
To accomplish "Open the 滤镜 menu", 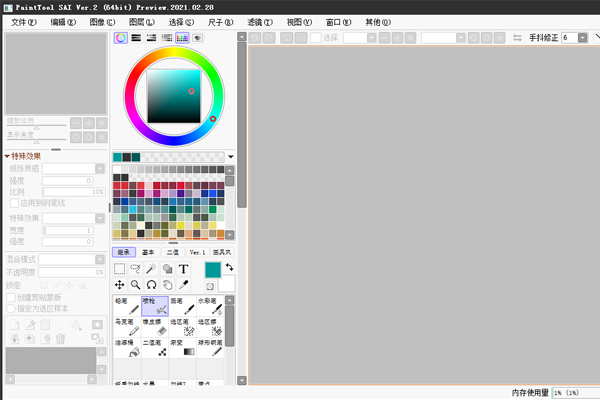I will click(260, 21).
